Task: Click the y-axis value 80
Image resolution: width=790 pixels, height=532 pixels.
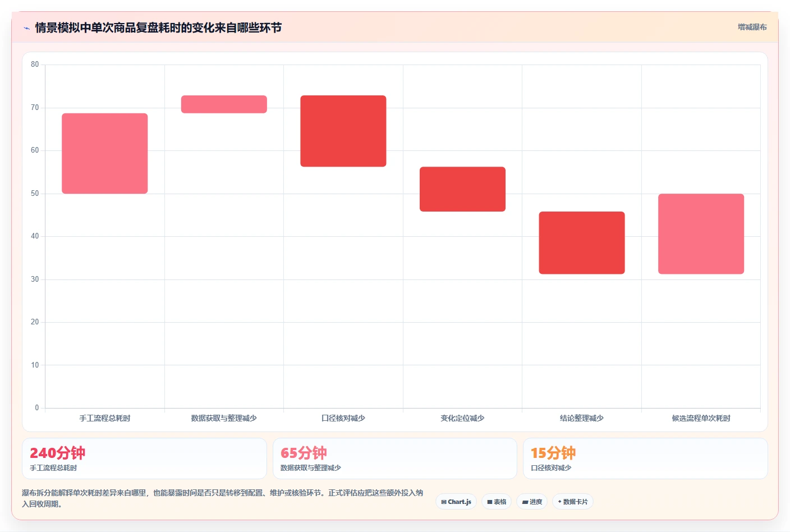Action: (35, 65)
